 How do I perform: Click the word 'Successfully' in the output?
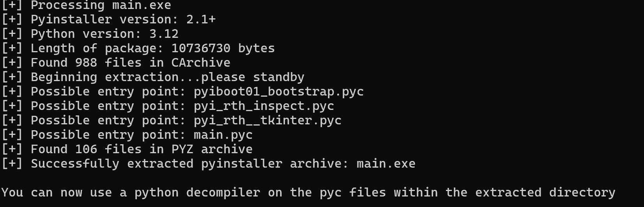[x=75, y=164]
